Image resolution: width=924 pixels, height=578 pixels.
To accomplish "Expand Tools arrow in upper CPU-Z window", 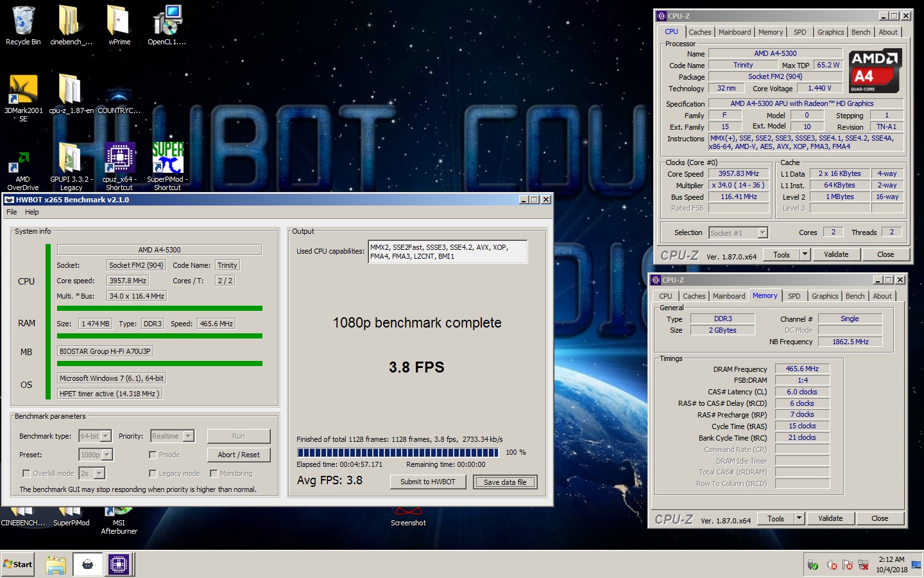I will [805, 254].
